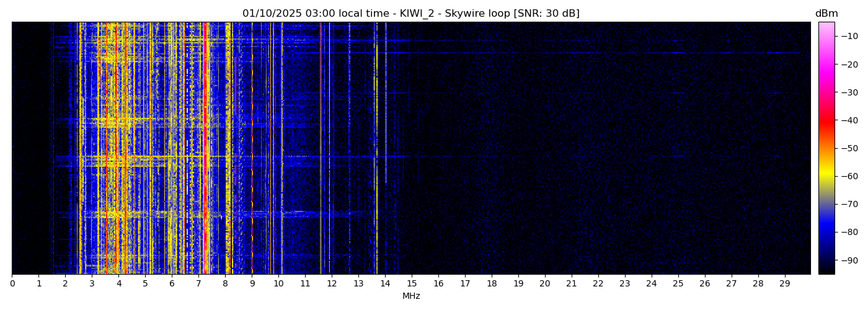Viewport: 868px width, 310px height.
Task: Click the dBm label above the colorbar
Action: point(826,14)
